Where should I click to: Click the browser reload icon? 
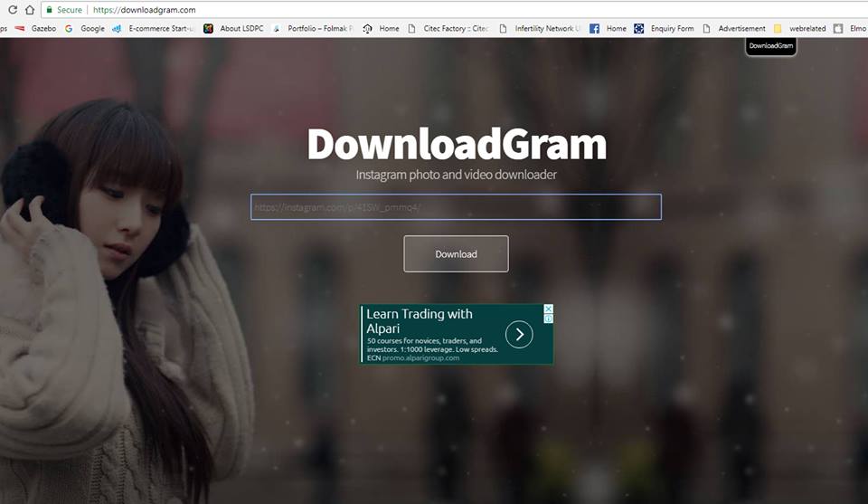coord(13,10)
